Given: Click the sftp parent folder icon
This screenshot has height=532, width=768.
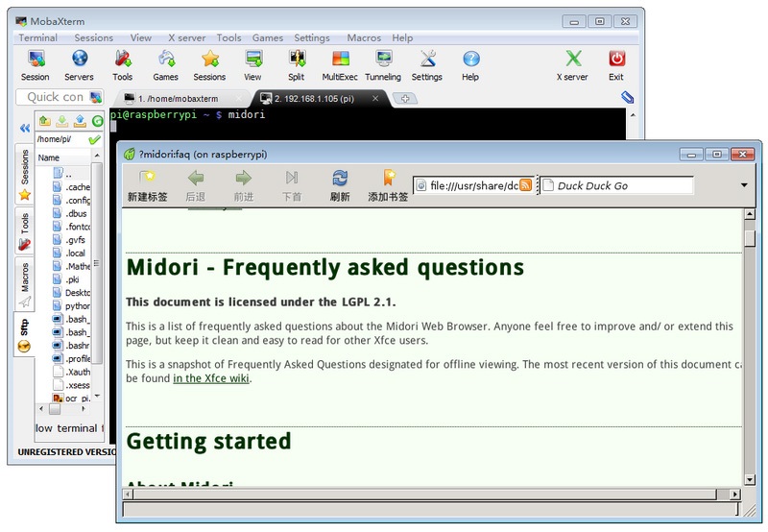Looking at the screenshot, I should tap(45, 120).
